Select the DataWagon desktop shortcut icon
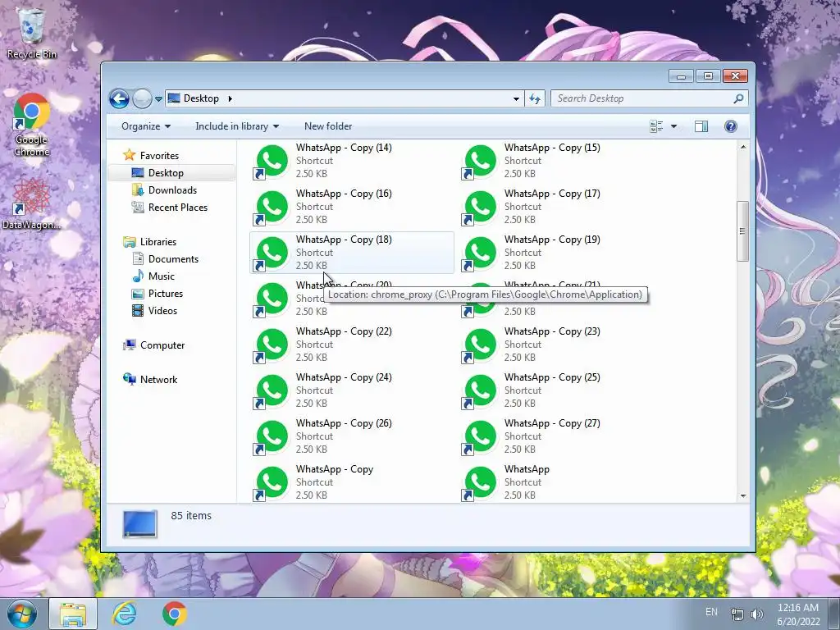This screenshot has width=840, height=630. click(31, 203)
